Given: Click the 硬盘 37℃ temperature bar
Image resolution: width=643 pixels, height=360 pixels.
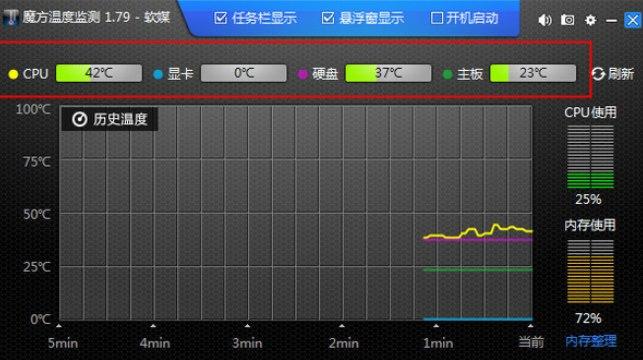Looking at the screenshot, I should [388, 73].
